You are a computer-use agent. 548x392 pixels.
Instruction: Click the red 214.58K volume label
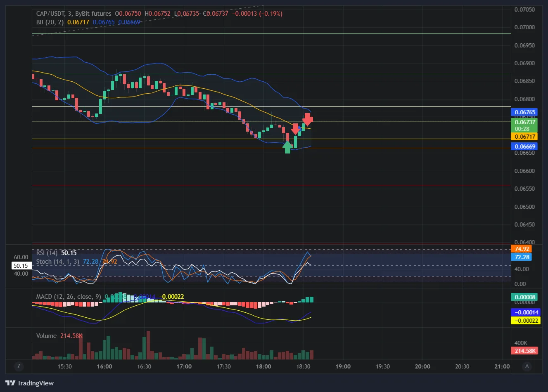point(524,351)
